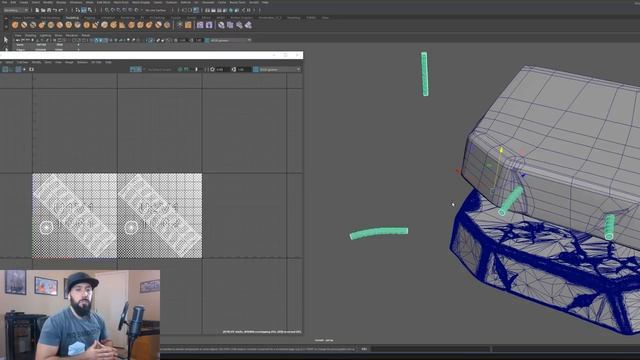Screen dimensions: 640x360
Task: Select the Freeze sculpt tool icon
Action: tap(167, 25)
